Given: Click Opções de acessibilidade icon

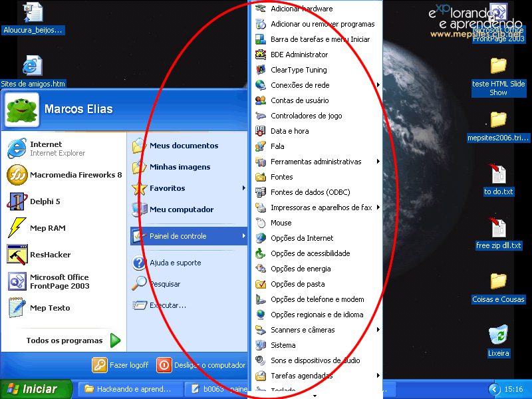Looking at the screenshot, I should pyautogui.click(x=261, y=253).
